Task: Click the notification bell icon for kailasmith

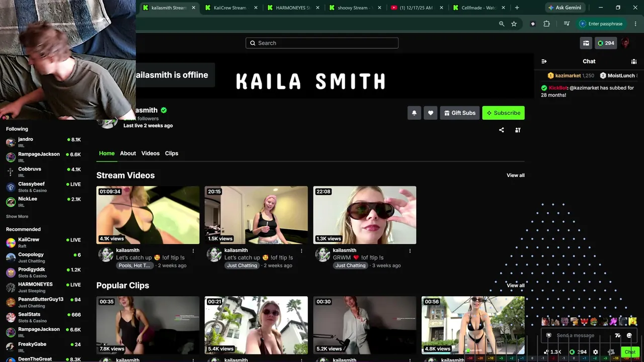Action: point(414,113)
